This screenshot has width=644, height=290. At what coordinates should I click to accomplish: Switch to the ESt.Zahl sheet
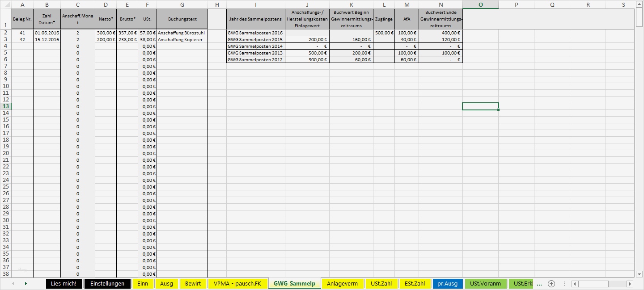point(414,283)
